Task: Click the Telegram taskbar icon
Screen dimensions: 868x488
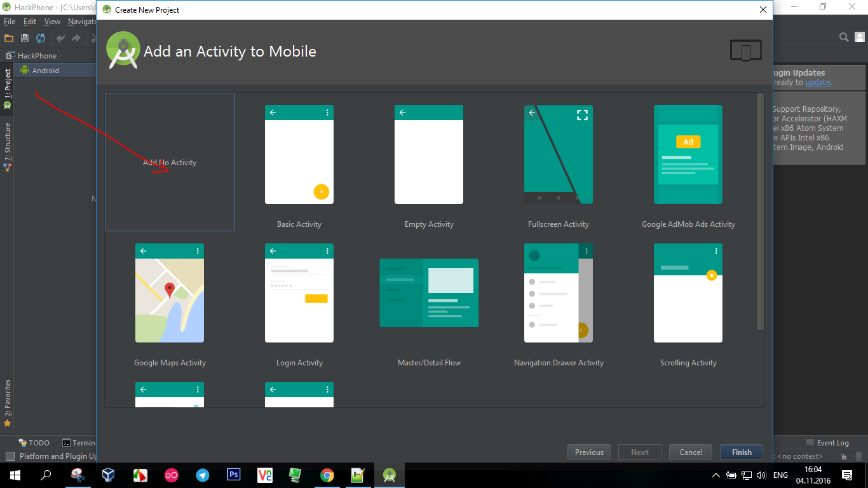Action: 203,475
